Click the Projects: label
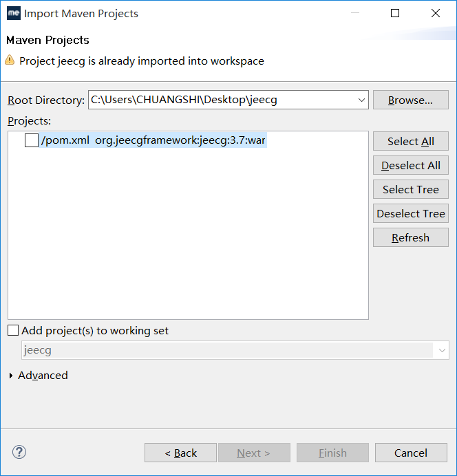 tap(29, 121)
